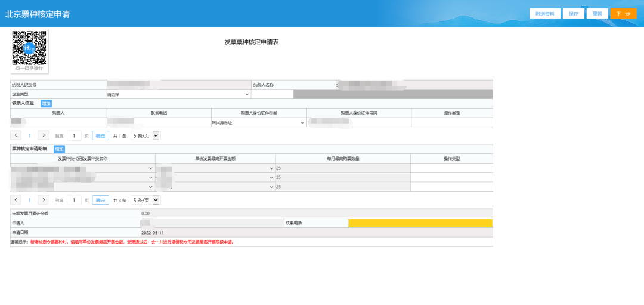Screen dimensions: 644x305
Task: Open the 5条/页 dropdown under 票种明细 table
Action: [x=145, y=200]
